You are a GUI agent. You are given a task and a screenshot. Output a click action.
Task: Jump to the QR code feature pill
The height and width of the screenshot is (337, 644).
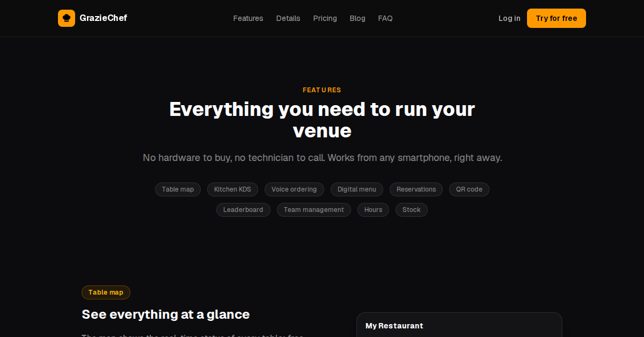(x=469, y=189)
